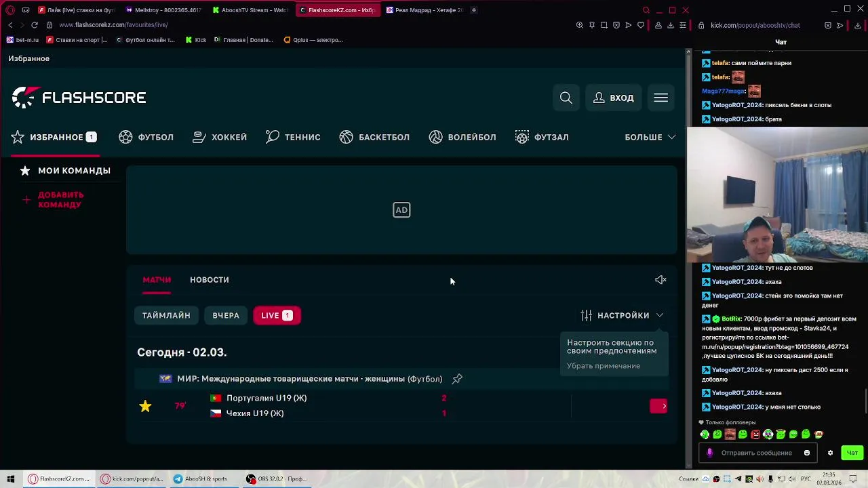This screenshot has height=488, width=868.
Task: Open the ФУТЗАЛ sport section
Action: [542, 137]
